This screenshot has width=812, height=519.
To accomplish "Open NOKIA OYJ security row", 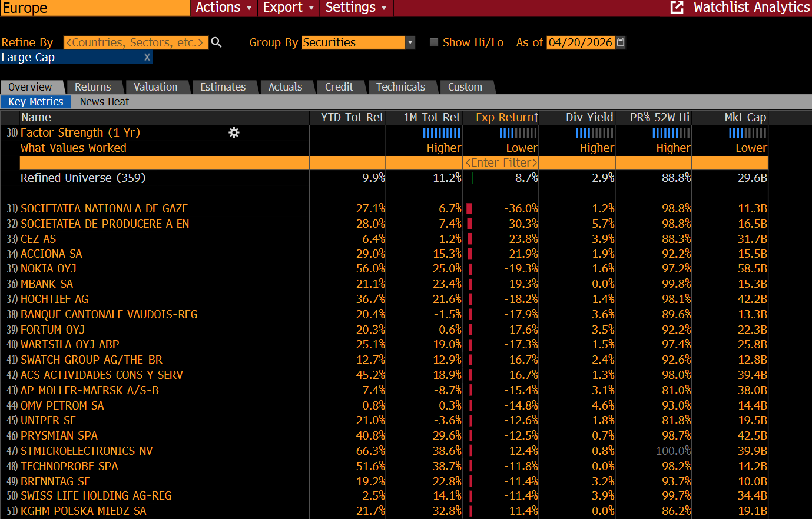I will pos(49,269).
